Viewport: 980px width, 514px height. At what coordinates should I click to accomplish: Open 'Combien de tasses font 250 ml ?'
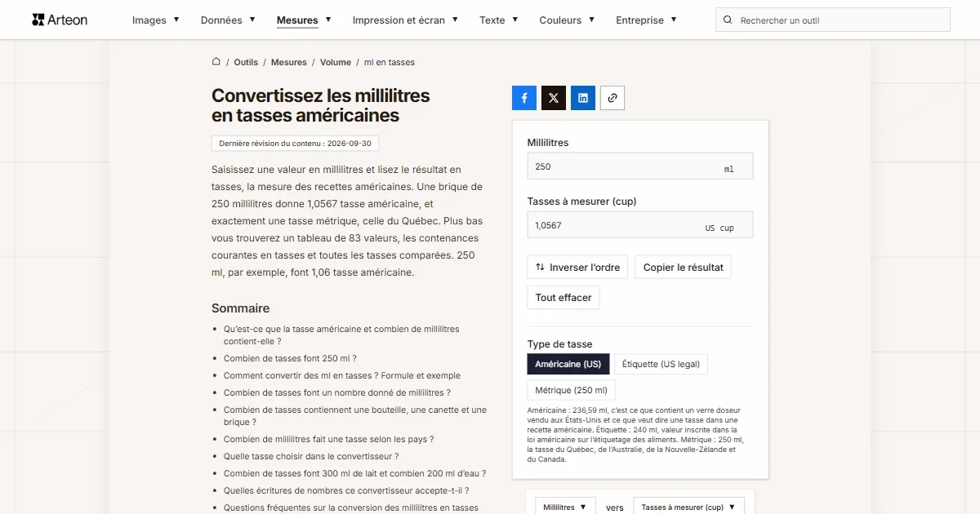pyautogui.click(x=290, y=358)
